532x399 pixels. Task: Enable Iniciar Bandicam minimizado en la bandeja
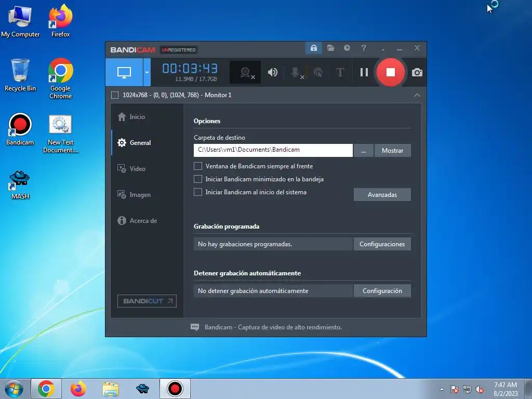tap(198, 179)
